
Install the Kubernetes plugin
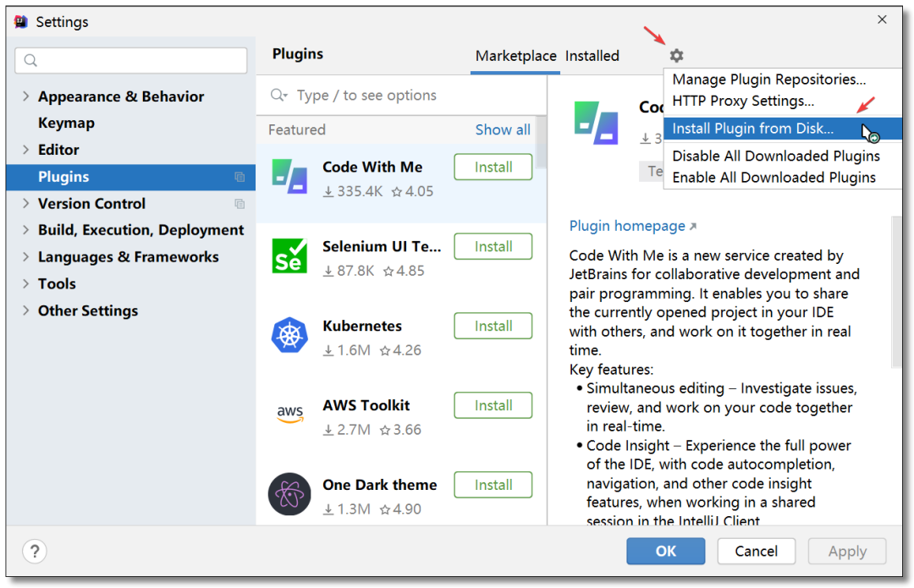coord(493,326)
